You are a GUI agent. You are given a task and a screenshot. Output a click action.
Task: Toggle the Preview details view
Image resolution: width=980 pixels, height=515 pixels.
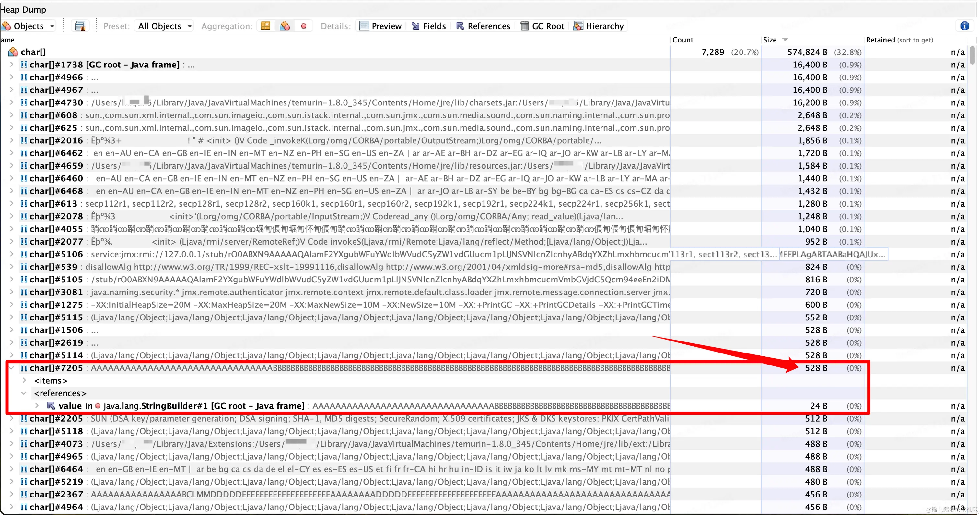point(380,26)
